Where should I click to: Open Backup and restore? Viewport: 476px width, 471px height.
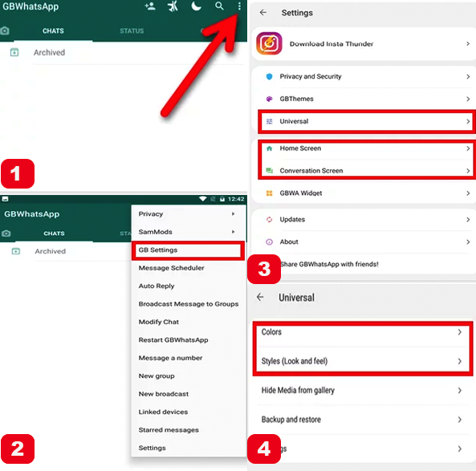click(363, 420)
